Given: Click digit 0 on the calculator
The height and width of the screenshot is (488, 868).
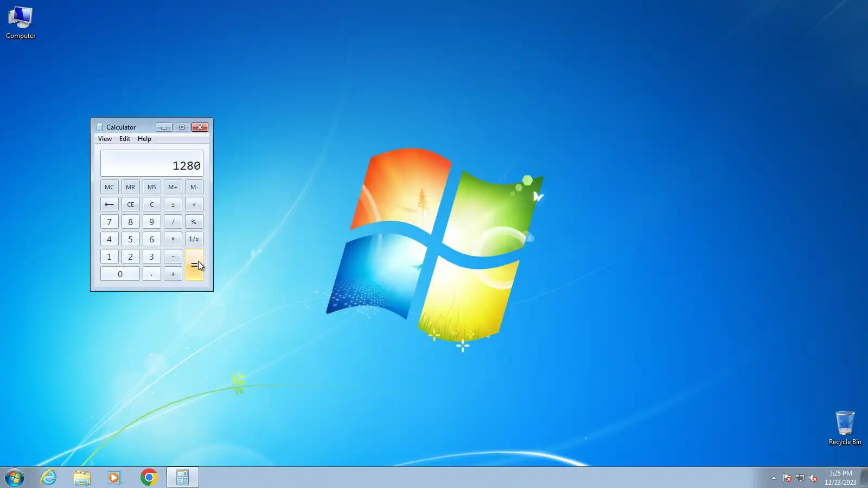Looking at the screenshot, I should point(120,274).
